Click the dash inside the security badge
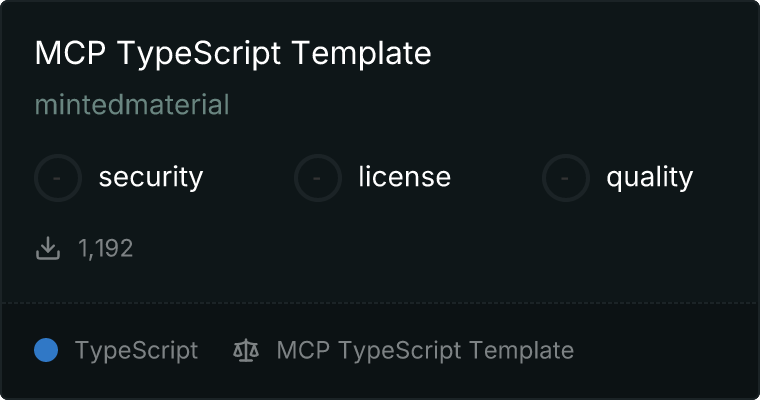The width and height of the screenshot is (760, 400). click(x=58, y=178)
